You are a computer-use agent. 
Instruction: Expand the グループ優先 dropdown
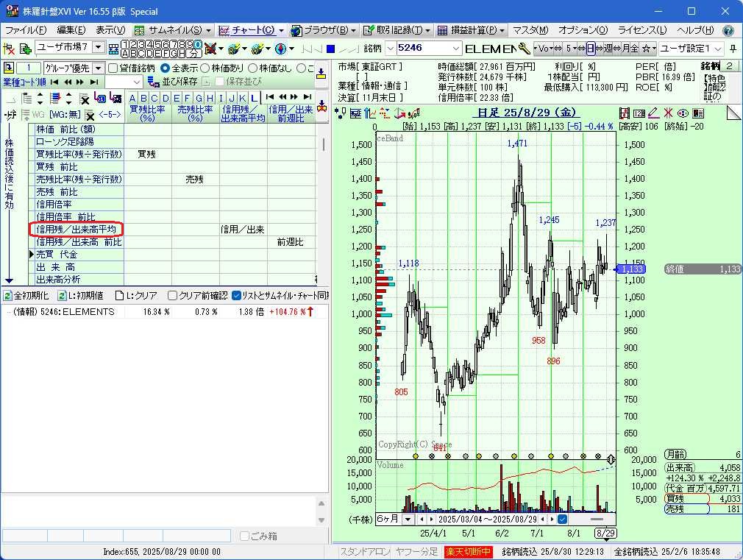coord(98,68)
